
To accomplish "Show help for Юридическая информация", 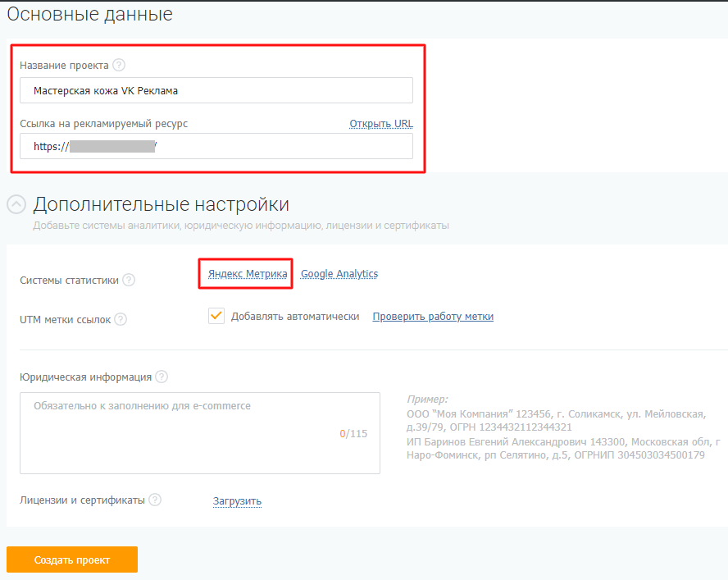I will 162,377.
